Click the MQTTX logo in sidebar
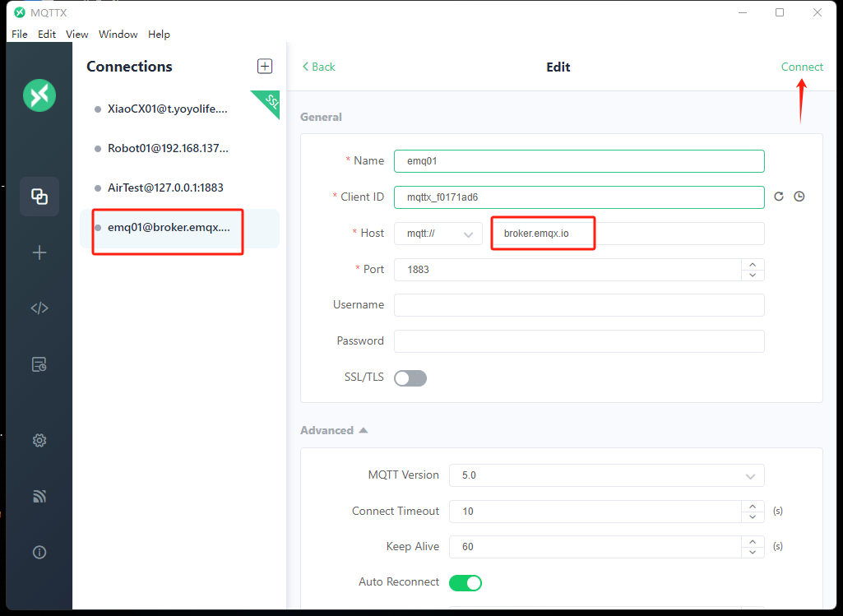The image size is (843, 616). point(39,95)
